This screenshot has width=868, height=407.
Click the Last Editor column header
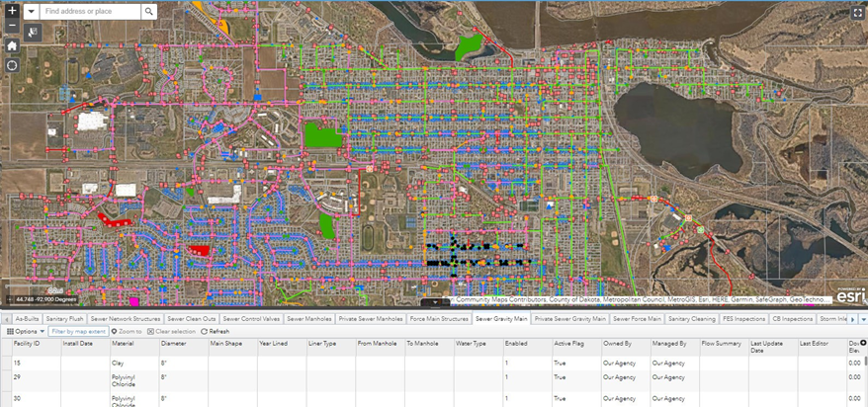(823, 347)
